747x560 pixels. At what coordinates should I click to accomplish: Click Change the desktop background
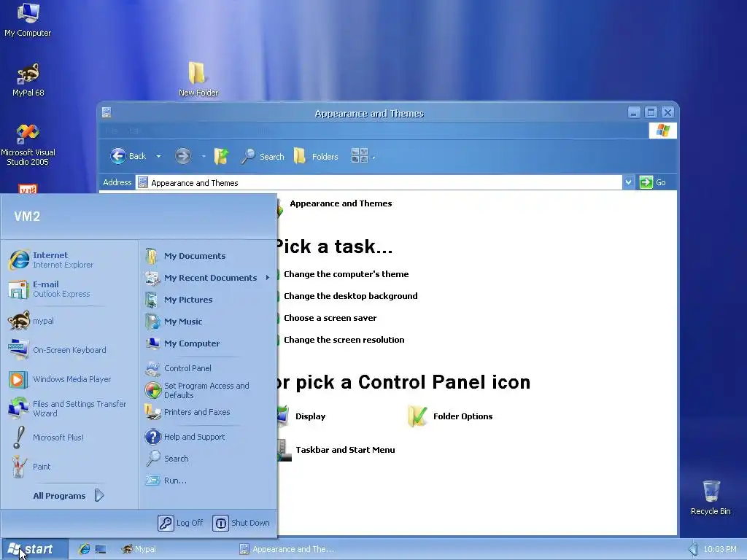pyautogui.click(x=351, y=296)
